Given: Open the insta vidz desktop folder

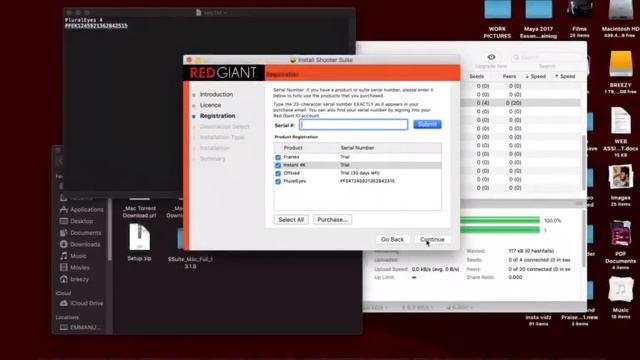Looking at the screenshot, I should pyautogui.click(x=538, y=320).
